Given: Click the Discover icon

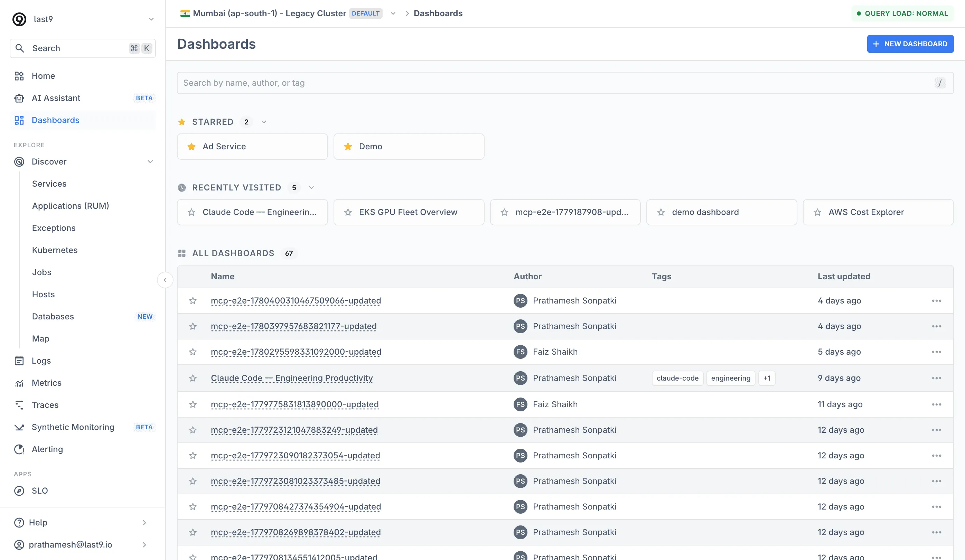Looking at the screenshot, I should [x=19, y=162].
